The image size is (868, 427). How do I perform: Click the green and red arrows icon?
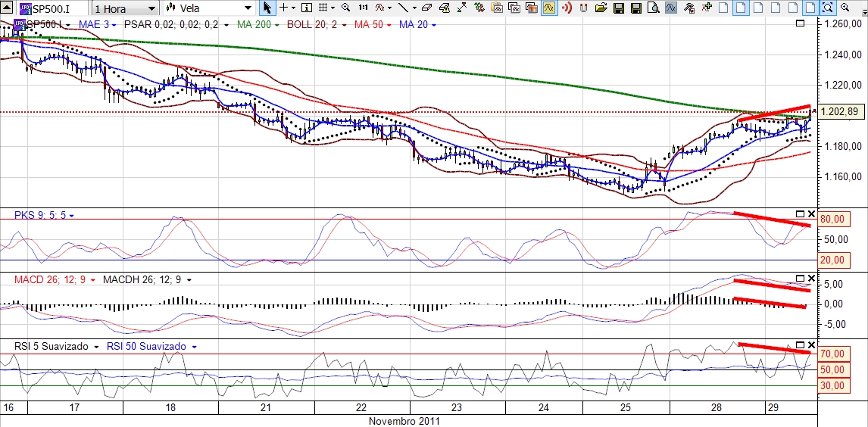479,8
